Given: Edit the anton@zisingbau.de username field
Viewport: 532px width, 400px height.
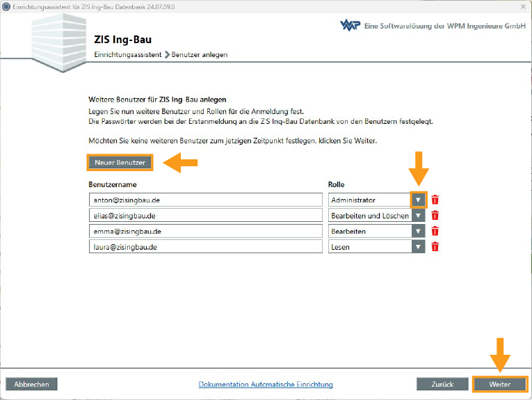Looking at the screenshot, I should pos(206,200).
